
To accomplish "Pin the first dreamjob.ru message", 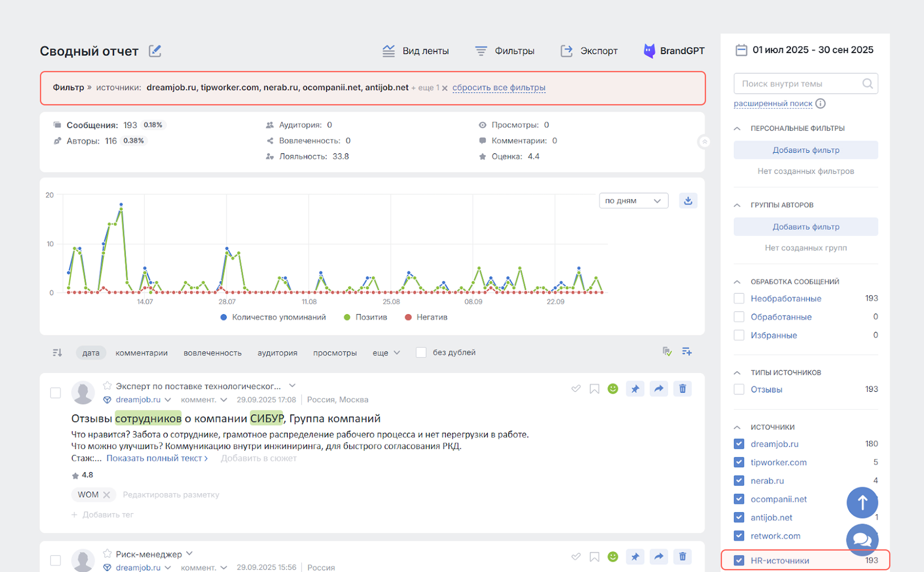I will pyautogui.click(x=635, y=389).
